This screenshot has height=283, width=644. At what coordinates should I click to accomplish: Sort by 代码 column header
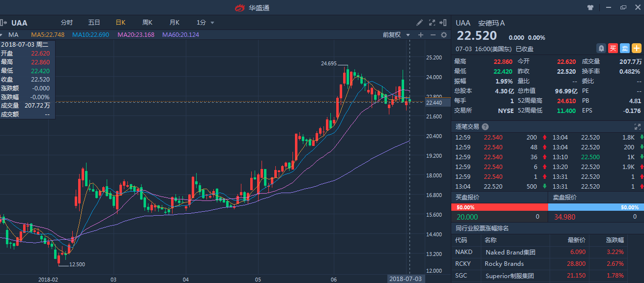pyautogui.click(x=461, y=240)
